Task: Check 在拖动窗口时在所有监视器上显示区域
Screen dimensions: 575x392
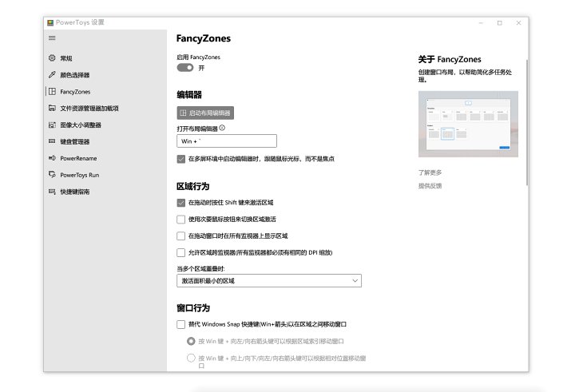Action: pyautogui.click(x=180, y=236)
